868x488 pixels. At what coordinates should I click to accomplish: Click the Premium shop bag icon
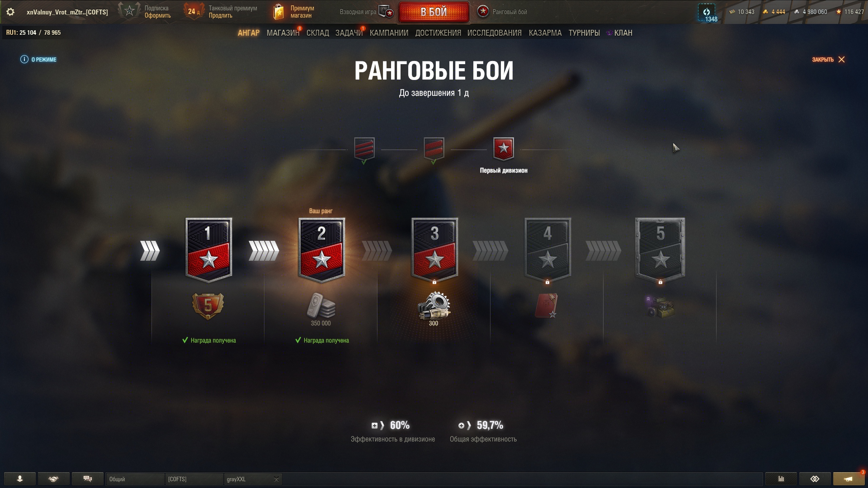[278, 12]
